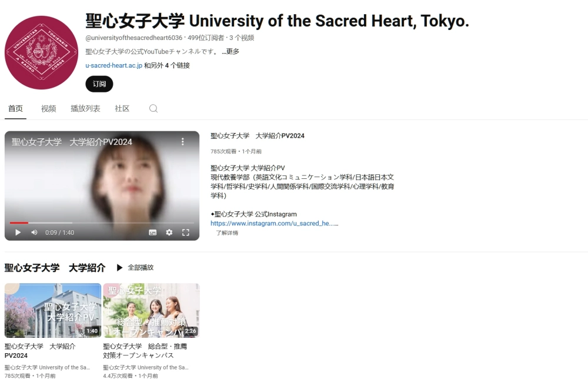Open video settings gear icon
The height and width of the screenshot is (382, 588).
[x=169, y=232]
